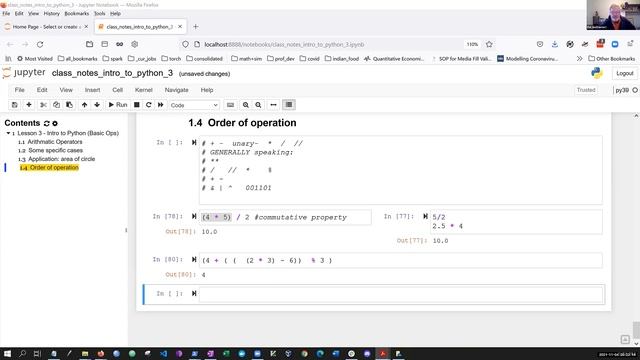Open Contents panel settings gear icon
Viewport: 640px width, 360px height.
[55, 123]
